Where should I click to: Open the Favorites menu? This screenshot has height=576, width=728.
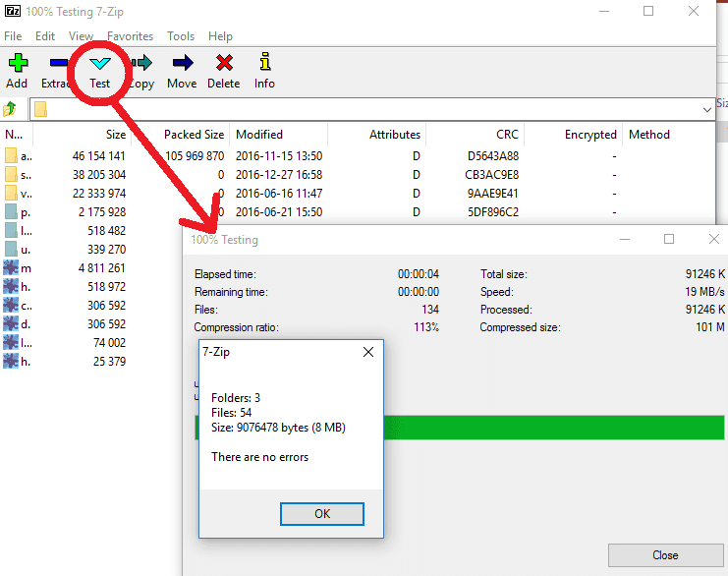coord(130,36)
